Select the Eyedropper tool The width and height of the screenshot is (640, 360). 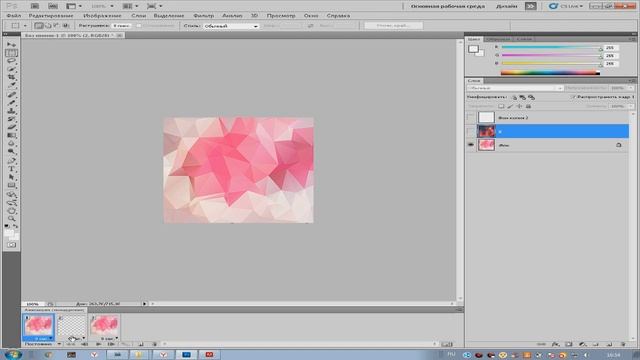11,86
